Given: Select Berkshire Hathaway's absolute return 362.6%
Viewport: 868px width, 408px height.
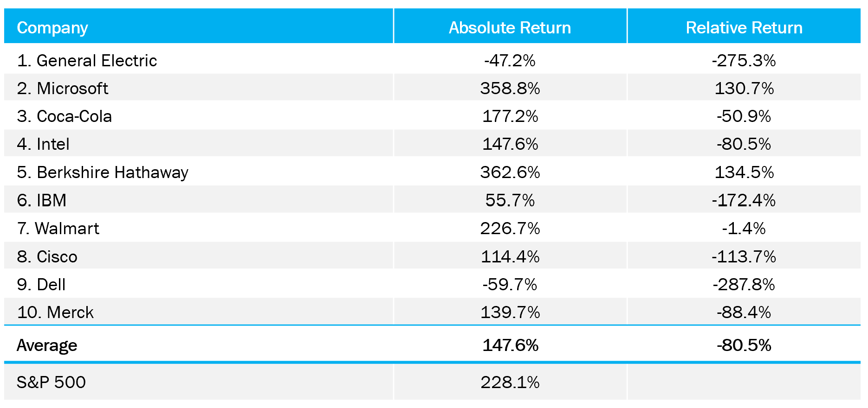Looking at the screenshot, I should coord(510,172).
